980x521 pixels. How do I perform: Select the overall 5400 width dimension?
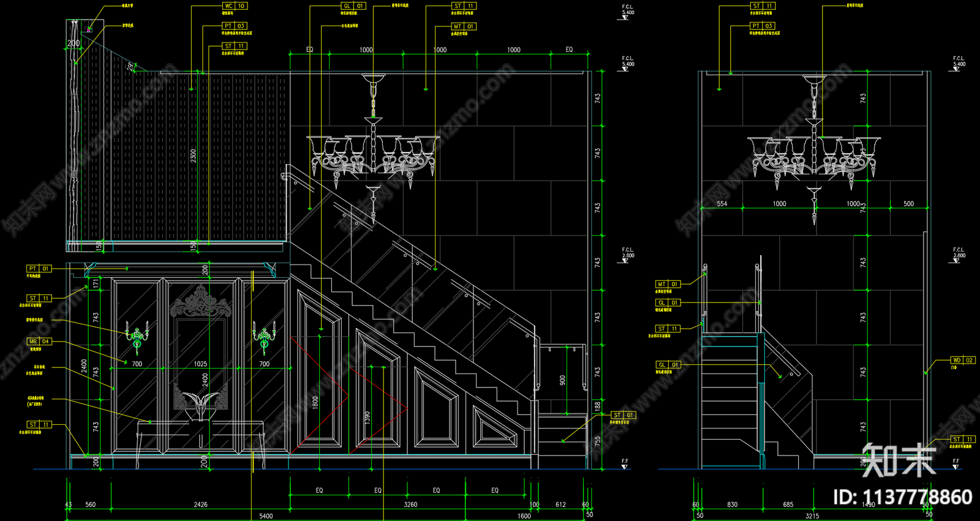pos(266,516)
